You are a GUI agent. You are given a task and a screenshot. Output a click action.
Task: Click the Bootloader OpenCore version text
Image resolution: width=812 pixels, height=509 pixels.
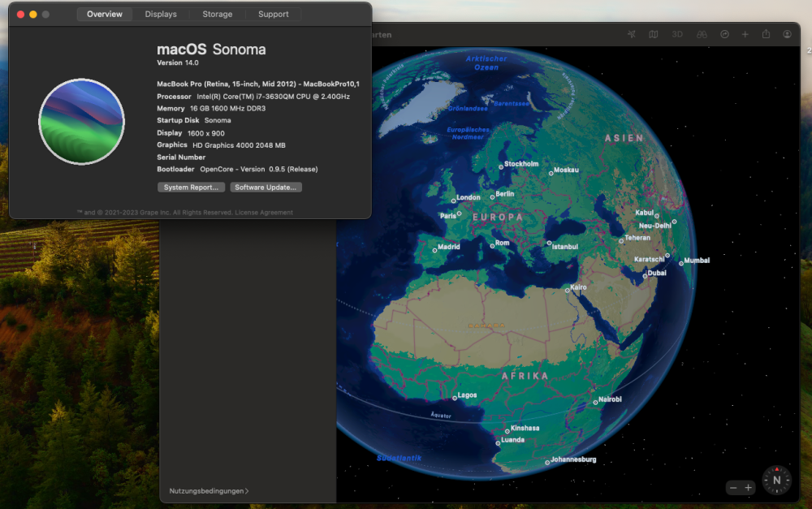click(259, 169)
